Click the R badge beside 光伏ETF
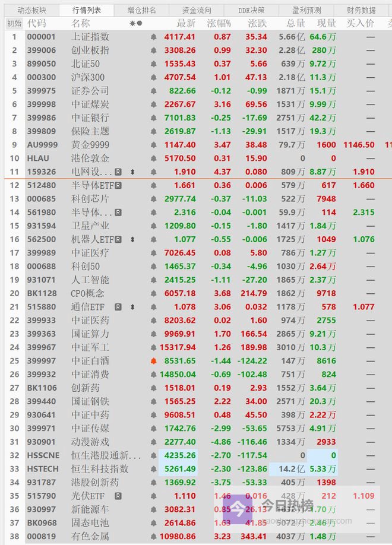The height and width of the screenshot is (545, 392). [118, 496]
